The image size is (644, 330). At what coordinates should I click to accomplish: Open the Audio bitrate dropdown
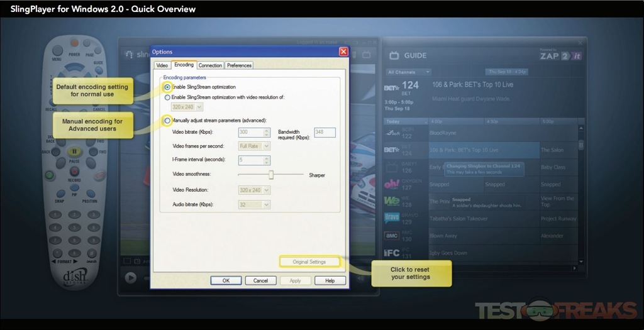(x=254, y=204)
